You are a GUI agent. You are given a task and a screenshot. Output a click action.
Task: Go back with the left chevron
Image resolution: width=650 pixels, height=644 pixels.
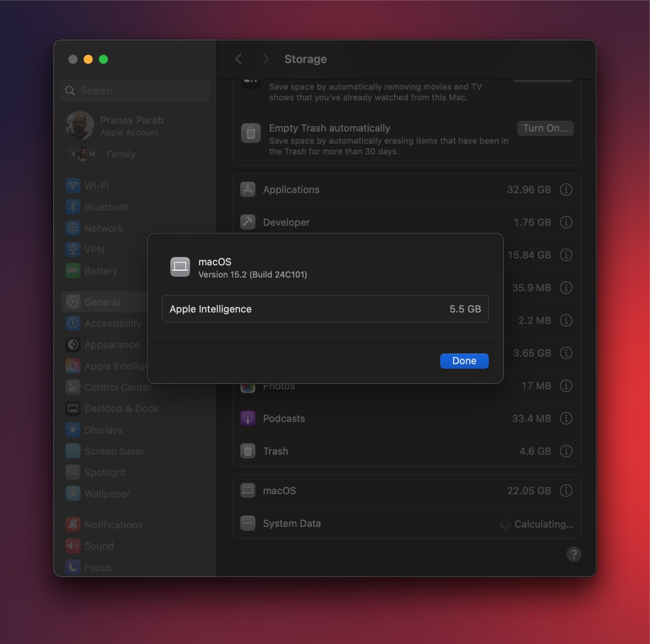pos(239,59)
